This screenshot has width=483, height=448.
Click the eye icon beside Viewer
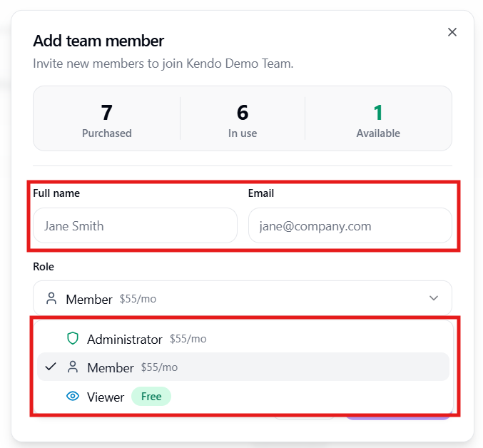[72, 397]
